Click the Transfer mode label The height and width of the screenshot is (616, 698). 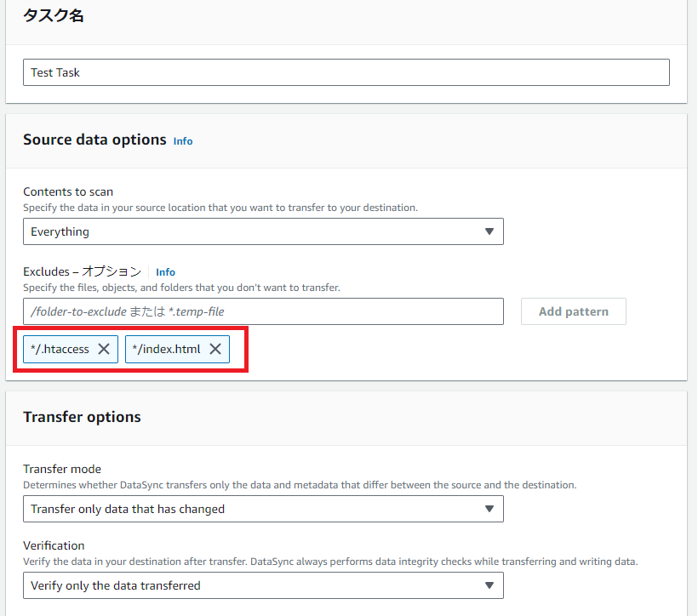[x=62, y=469]
